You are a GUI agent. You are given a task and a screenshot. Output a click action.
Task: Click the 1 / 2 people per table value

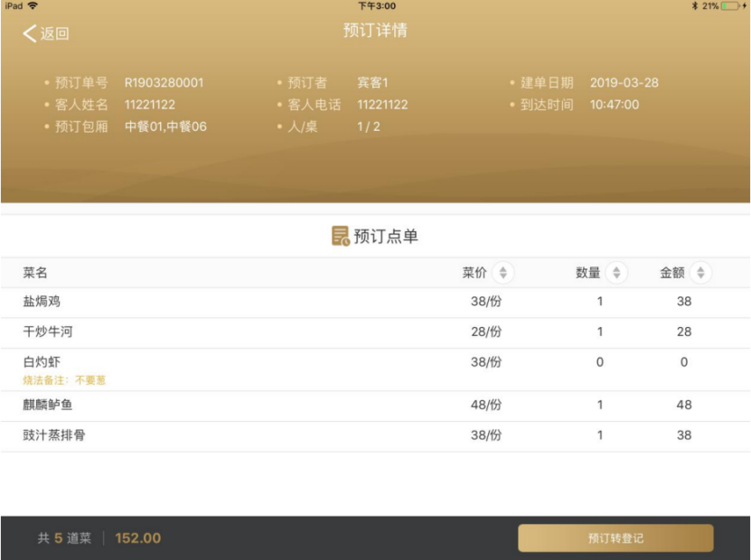pos(369,126)
